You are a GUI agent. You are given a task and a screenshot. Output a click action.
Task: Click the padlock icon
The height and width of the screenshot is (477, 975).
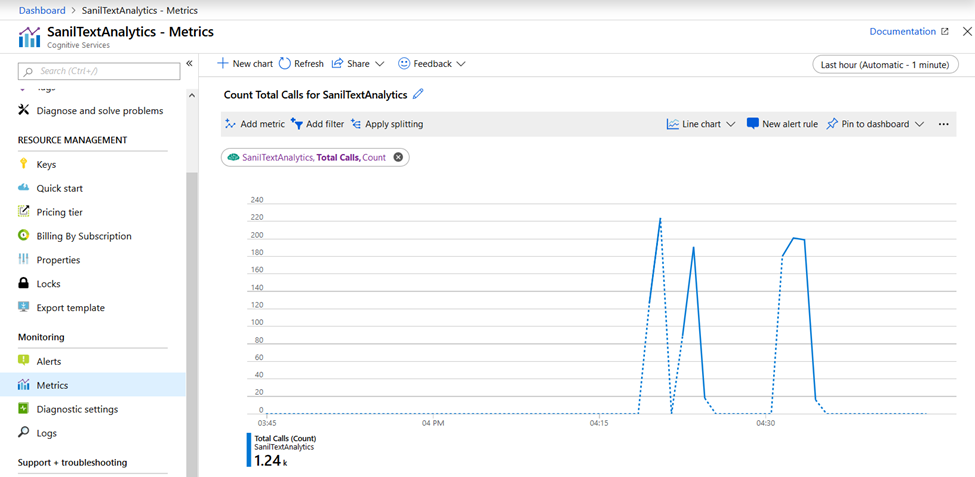(24, 284)
